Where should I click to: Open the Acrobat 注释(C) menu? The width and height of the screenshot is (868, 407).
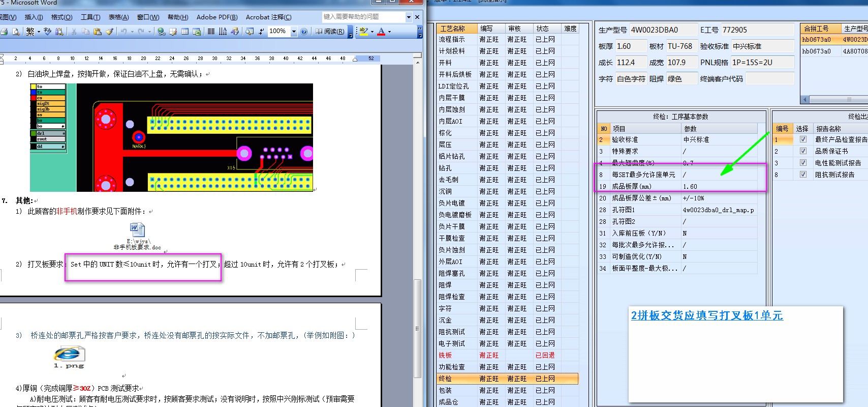pos(268,17)
